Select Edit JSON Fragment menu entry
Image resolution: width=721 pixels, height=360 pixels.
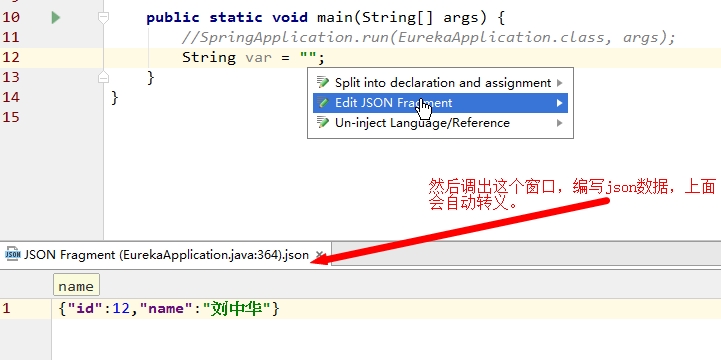click(440, 103)
